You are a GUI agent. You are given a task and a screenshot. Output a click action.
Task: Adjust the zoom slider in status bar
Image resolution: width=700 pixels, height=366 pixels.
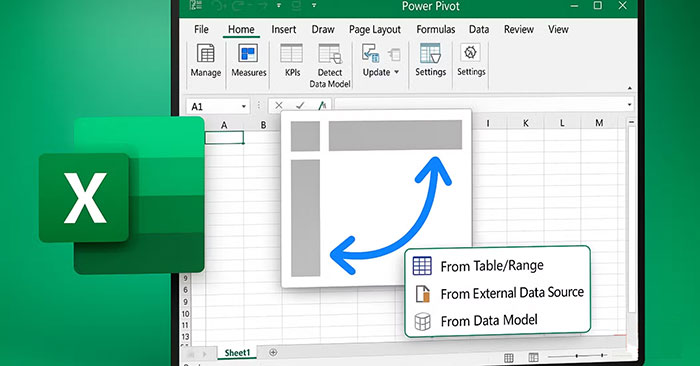(577, 356)
